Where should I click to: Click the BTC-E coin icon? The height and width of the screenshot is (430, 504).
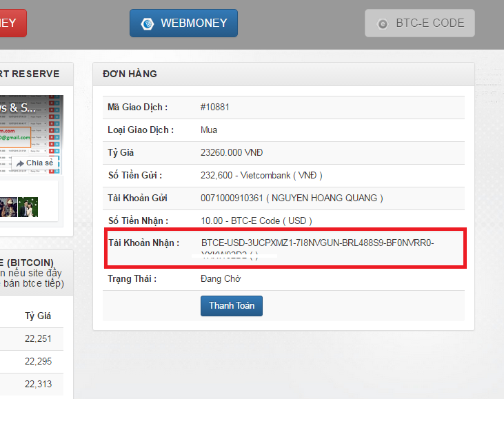[383, 24]
